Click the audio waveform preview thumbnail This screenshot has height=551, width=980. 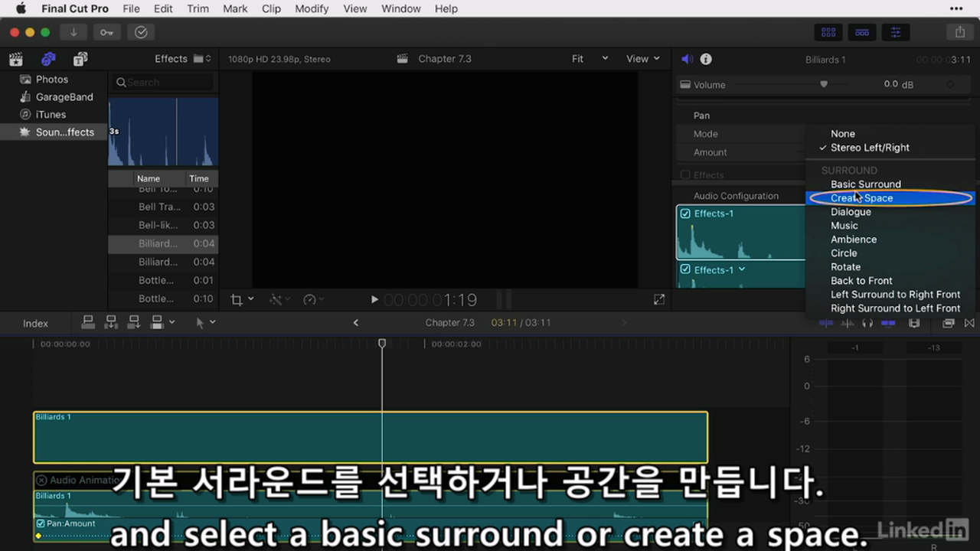[163, 132]
